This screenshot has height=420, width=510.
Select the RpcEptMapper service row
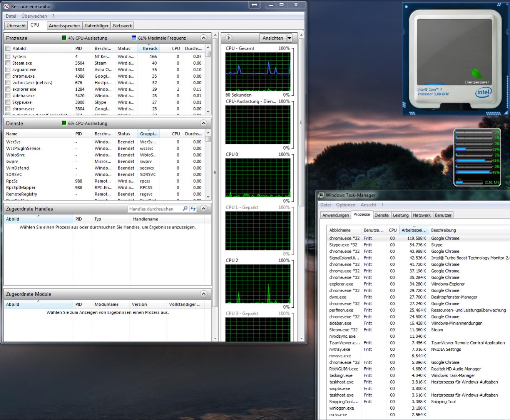pos(104,188)
